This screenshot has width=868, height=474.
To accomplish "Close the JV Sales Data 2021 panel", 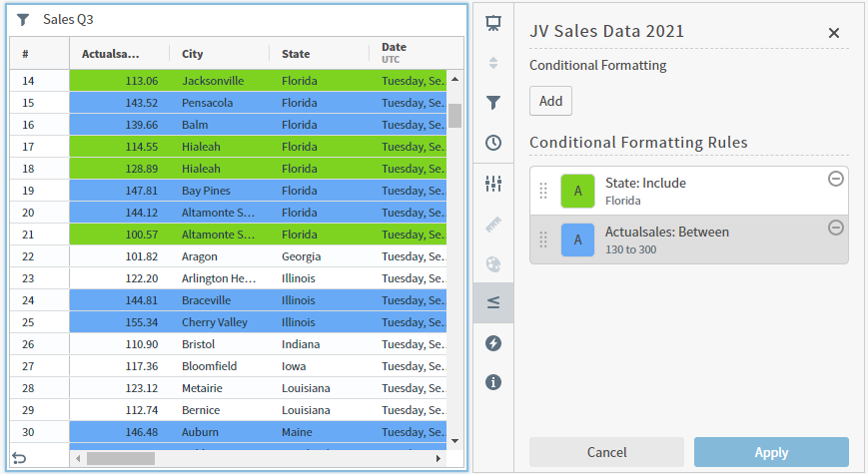I will coord(834,33).
